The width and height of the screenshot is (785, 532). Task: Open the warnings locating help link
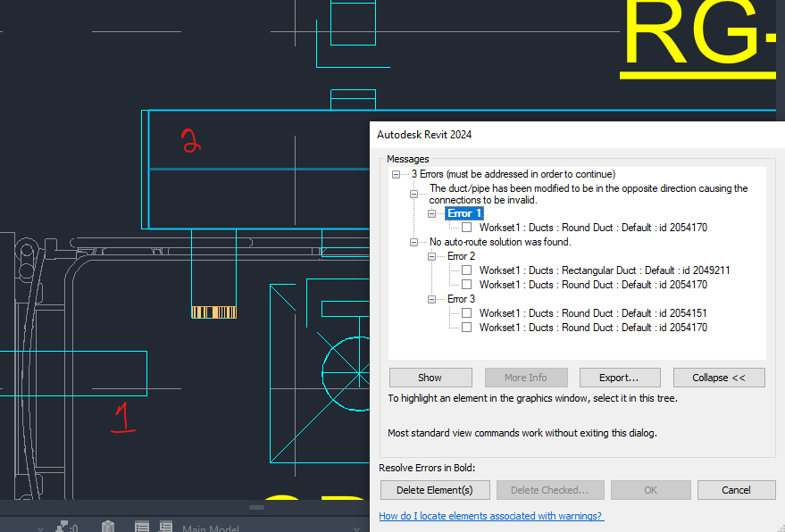coord(491,515)
